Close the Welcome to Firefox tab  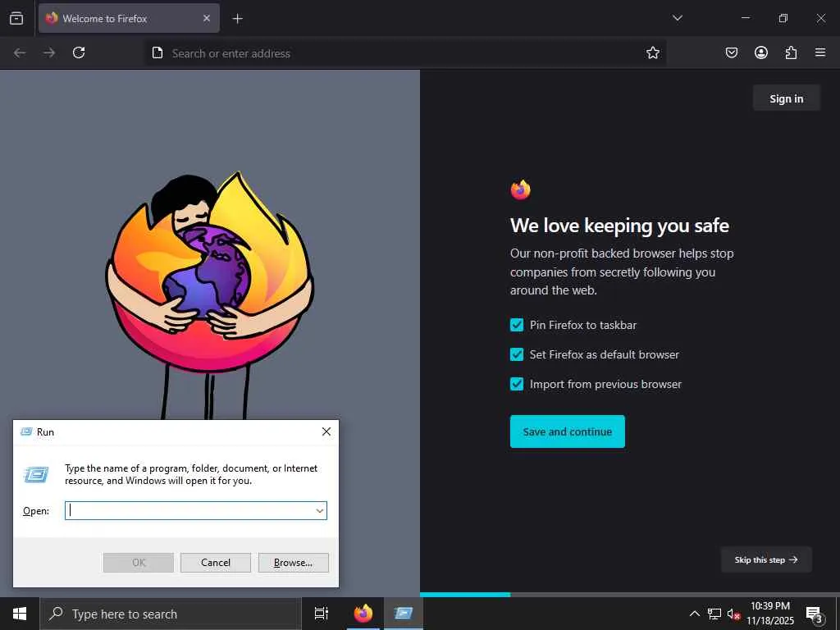tap(207, 18)
